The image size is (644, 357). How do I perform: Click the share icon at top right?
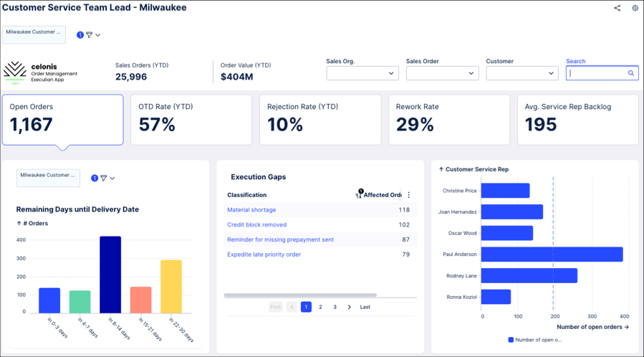click(x=617, y=8)
